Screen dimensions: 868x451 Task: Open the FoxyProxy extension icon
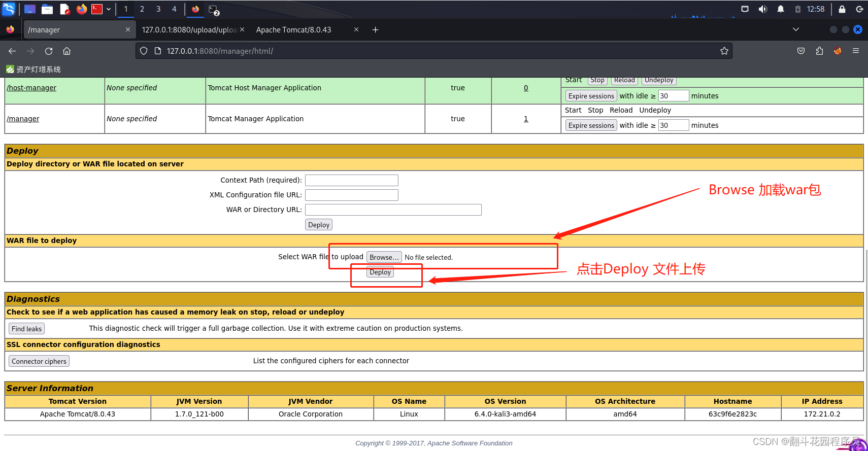(x=838, y=51)
